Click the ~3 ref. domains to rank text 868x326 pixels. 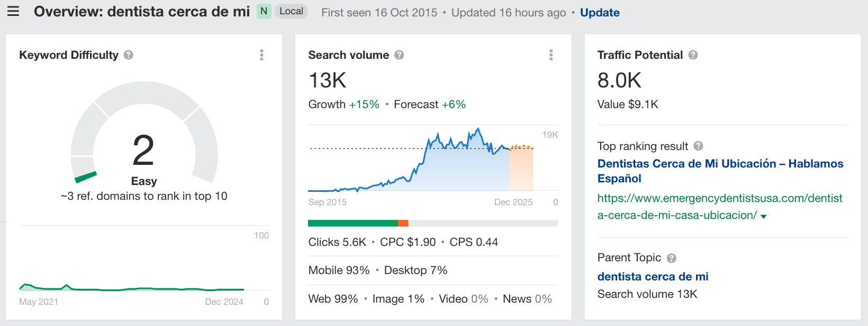(144, 196)
